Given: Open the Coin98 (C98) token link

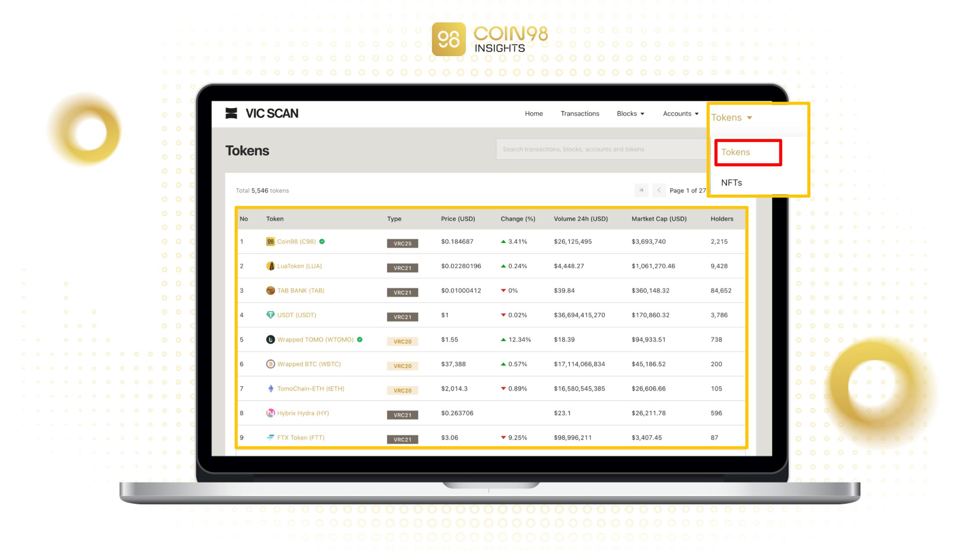Looking at the screenshot, I should pyautogui.click(x=297, y=242).
